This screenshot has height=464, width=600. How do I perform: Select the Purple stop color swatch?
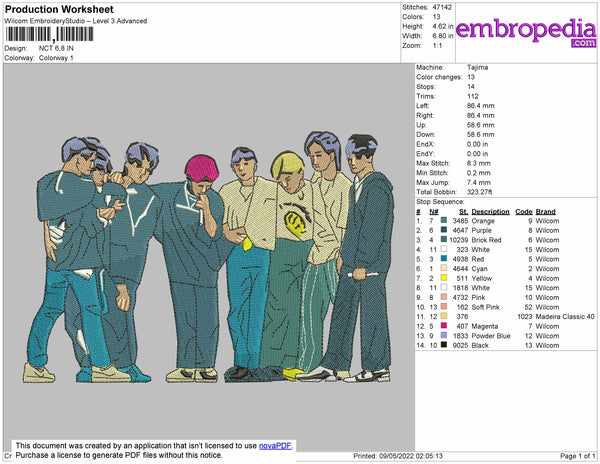[444, 230]
